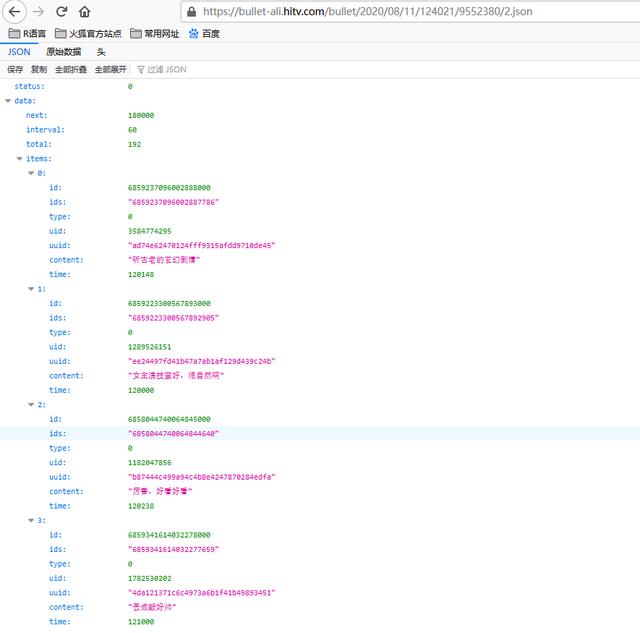640x633 pixels.
Task: Select uid value 3584774295
Action: pos(149,231)
